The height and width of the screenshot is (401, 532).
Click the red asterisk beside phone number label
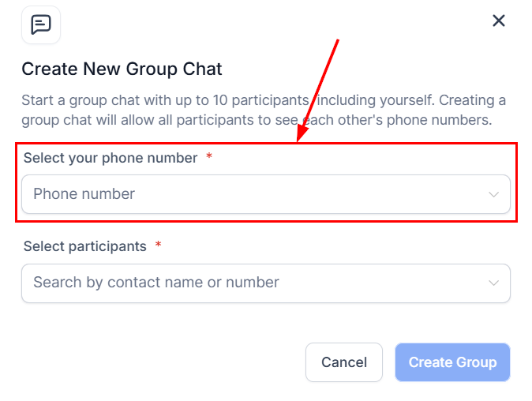click(x=209, y=158)
